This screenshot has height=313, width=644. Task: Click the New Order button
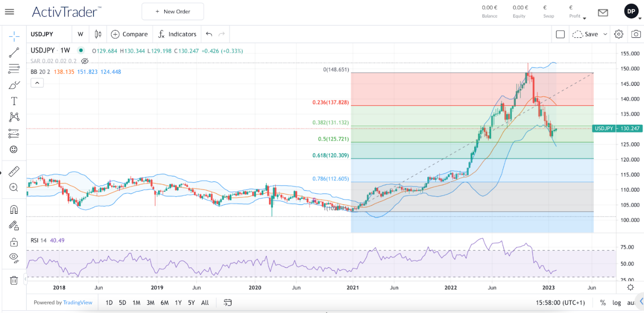173,11
